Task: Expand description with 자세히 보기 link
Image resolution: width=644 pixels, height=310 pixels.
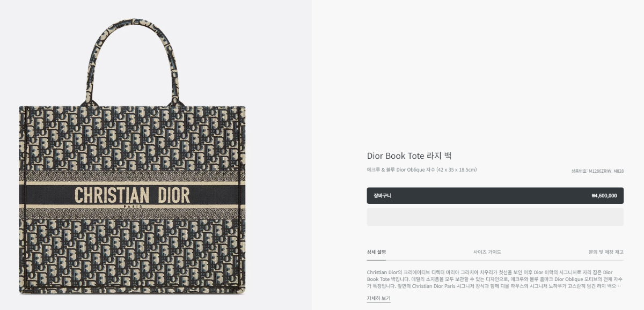Action: [x=378, y=298]
